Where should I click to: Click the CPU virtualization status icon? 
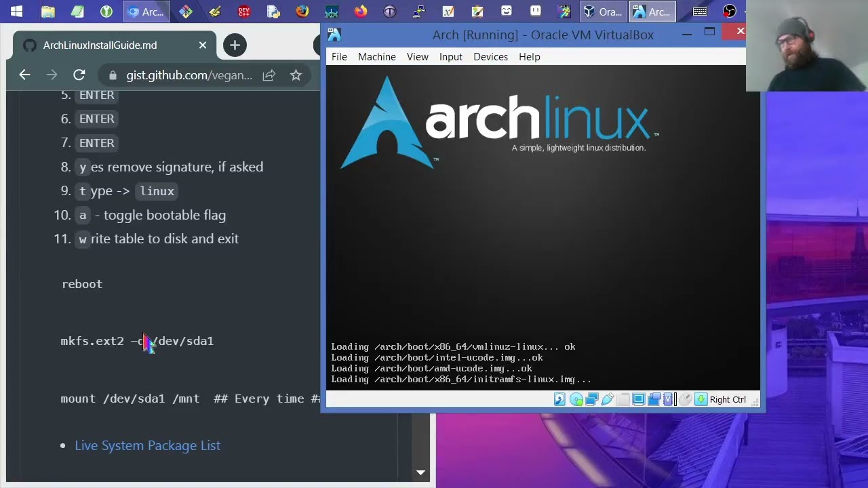pos(668,399)
